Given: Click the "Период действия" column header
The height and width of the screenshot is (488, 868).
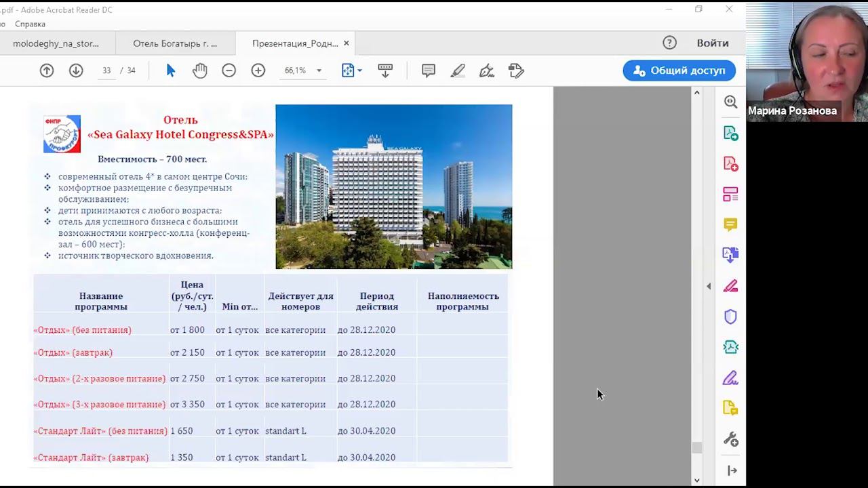Looking at the screenshot, I should pyautogui.click(x=377, y=301).
